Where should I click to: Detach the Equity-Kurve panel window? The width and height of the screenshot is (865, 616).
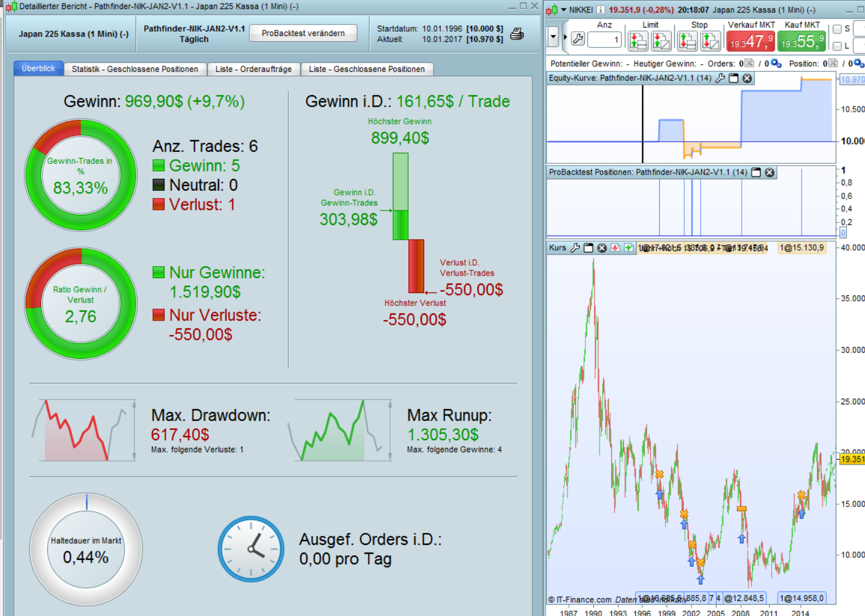point(733,78)
